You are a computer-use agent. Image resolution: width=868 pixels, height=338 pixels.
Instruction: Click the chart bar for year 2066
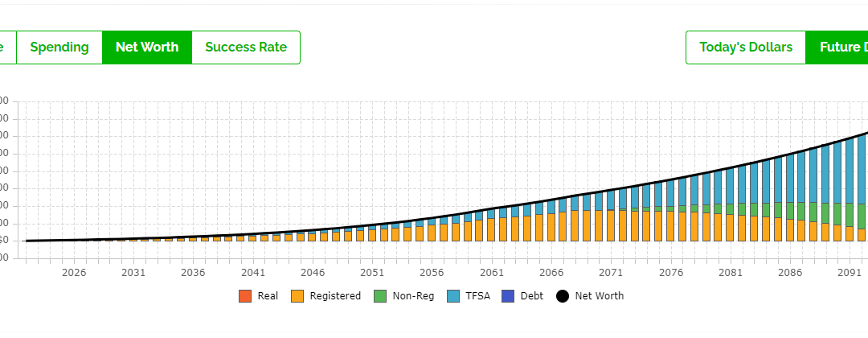[x=551, y=220]
